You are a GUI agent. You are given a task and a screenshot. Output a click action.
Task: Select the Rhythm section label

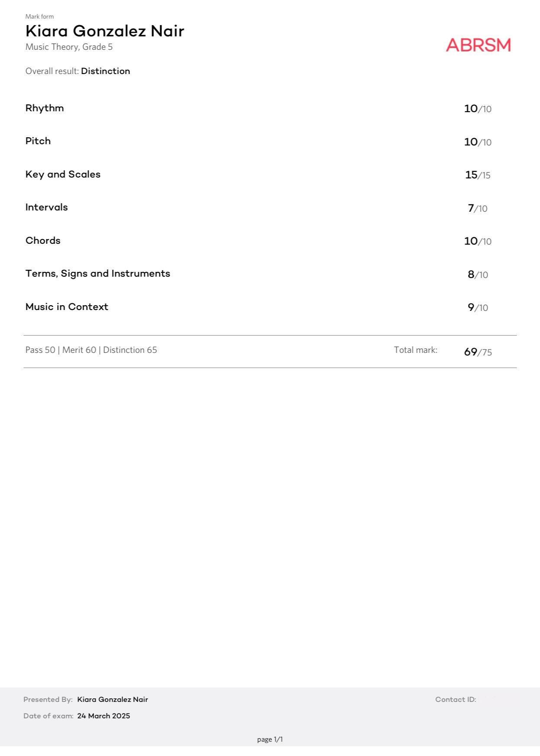coord(45,108)
